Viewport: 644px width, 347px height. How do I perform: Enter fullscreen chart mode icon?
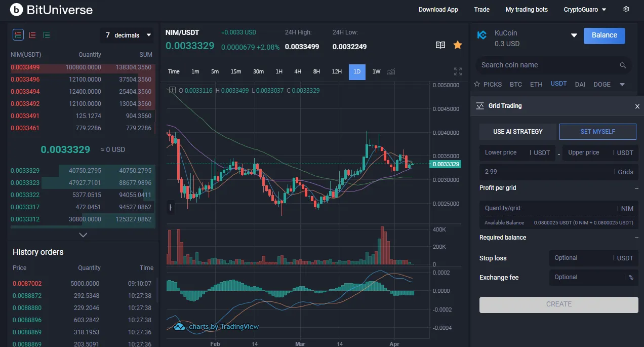[x=458, y=71]
